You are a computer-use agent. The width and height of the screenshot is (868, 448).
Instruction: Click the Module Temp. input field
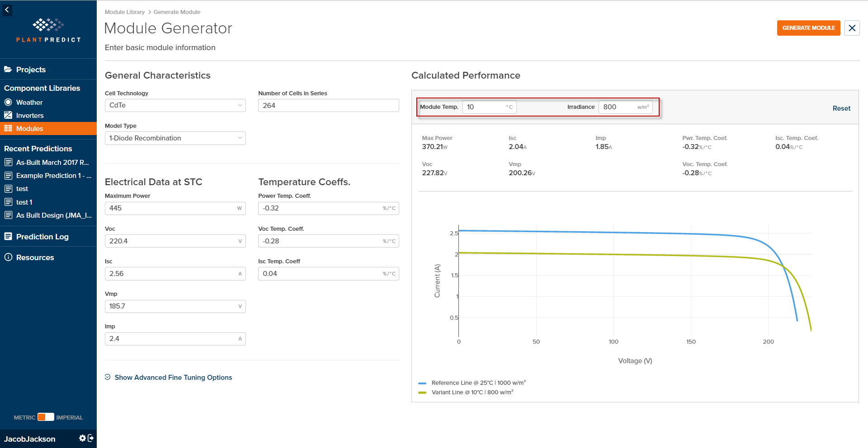pos(489,107)
